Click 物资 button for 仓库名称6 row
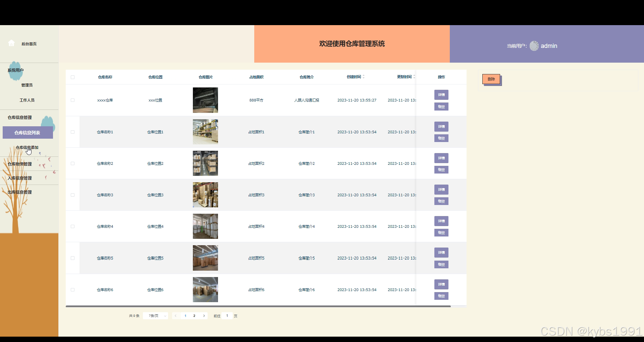The image size is (644, 342). point(441,296)
